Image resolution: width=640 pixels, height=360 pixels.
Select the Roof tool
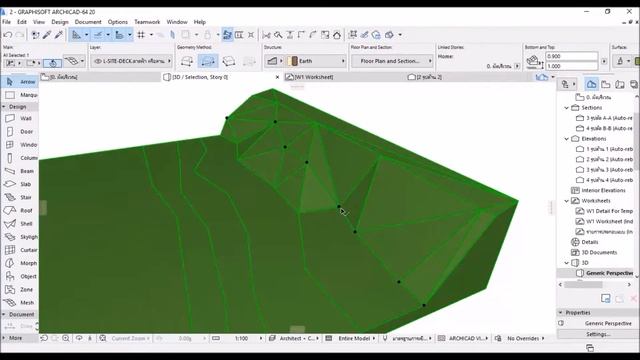tap(20, 210)
